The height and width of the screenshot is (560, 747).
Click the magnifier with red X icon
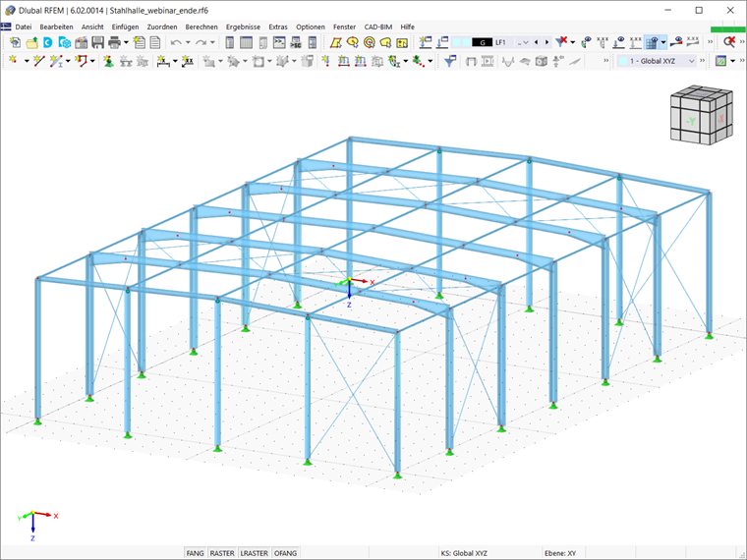(x=729, y=42)
